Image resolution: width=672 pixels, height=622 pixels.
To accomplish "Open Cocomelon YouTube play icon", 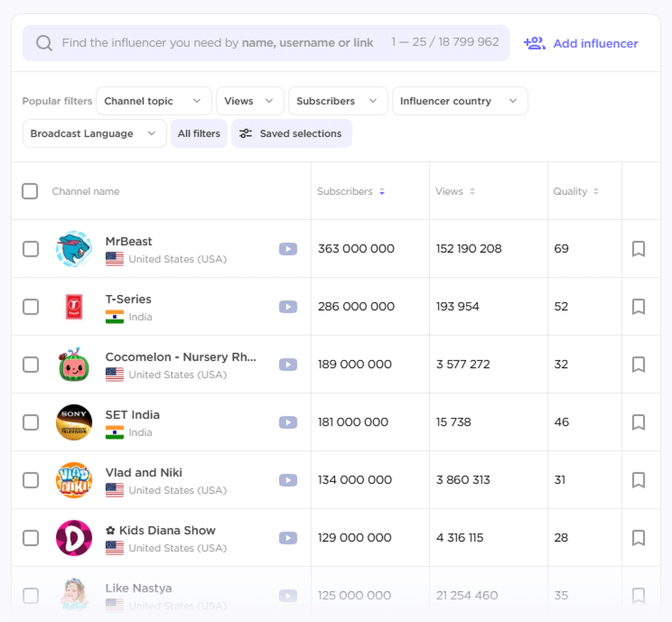I will tap(288, 364).
